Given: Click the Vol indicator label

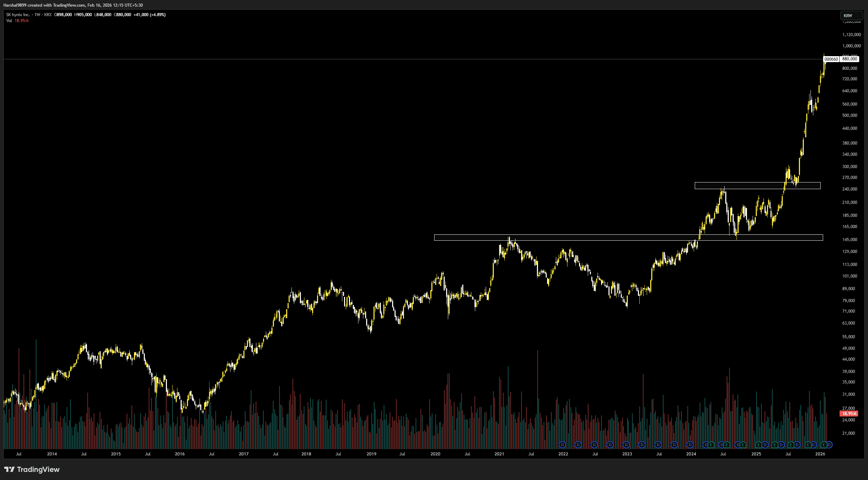Looking at the screenshot, I should [9, 21].
